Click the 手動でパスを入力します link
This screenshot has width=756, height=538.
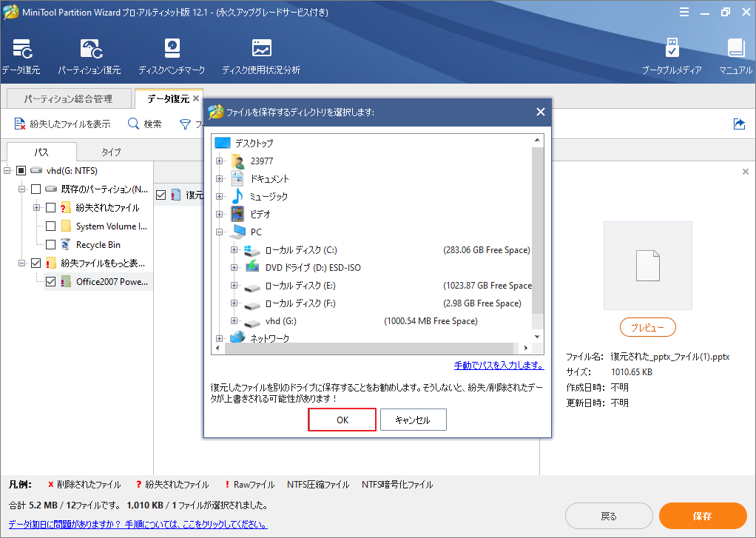pos(499,366)
